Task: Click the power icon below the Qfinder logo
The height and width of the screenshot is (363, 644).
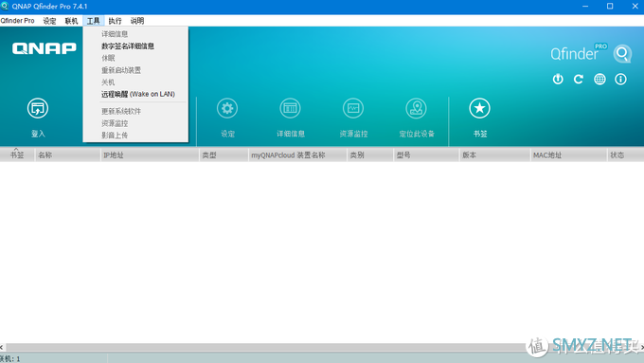Action: [558, 79]
